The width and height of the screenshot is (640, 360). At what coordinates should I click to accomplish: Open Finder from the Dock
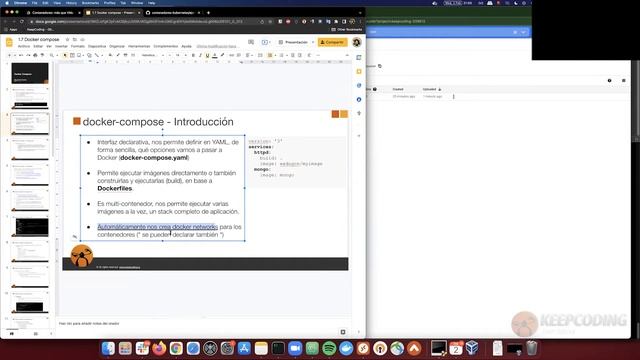pyautogui.click(x=108, y=348)
